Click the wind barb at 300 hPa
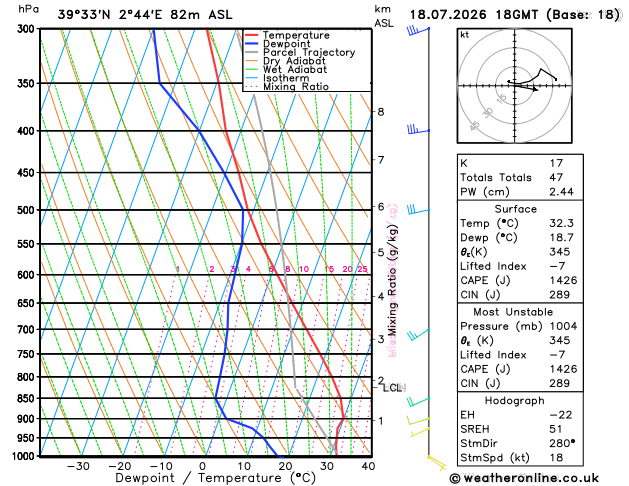 (418, 30)
